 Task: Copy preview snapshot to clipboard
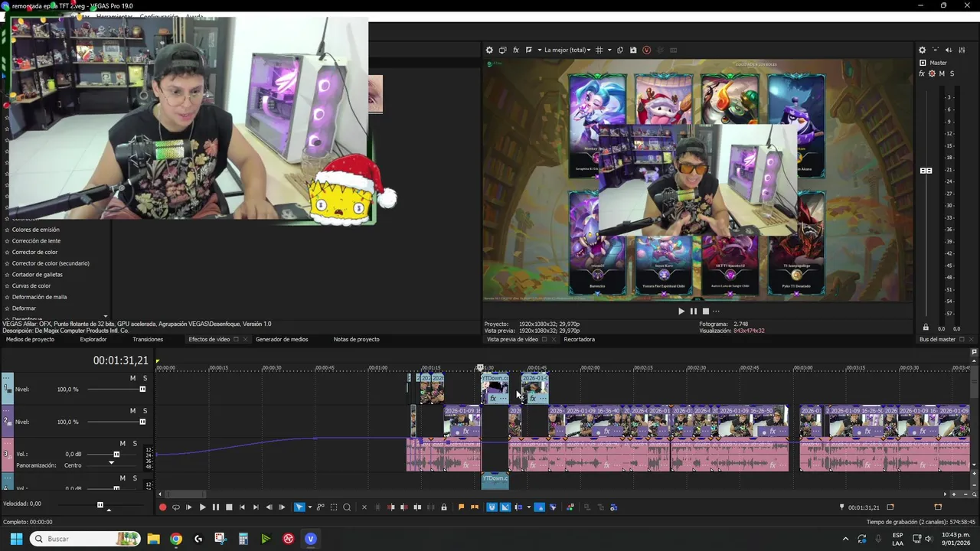coord(620,50)
